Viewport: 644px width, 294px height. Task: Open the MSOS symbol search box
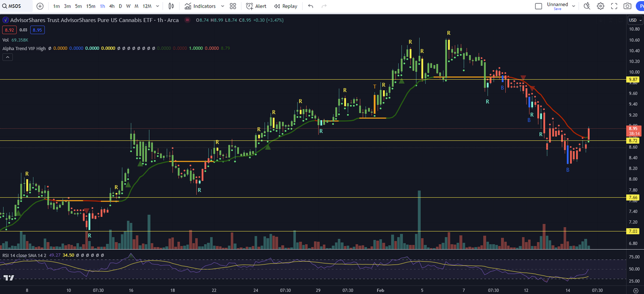point(16,6)
